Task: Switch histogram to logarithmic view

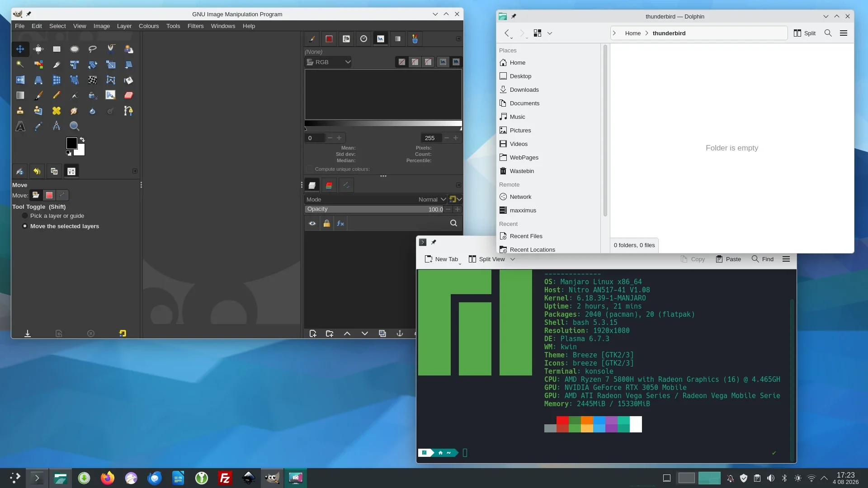Action: 456,62
